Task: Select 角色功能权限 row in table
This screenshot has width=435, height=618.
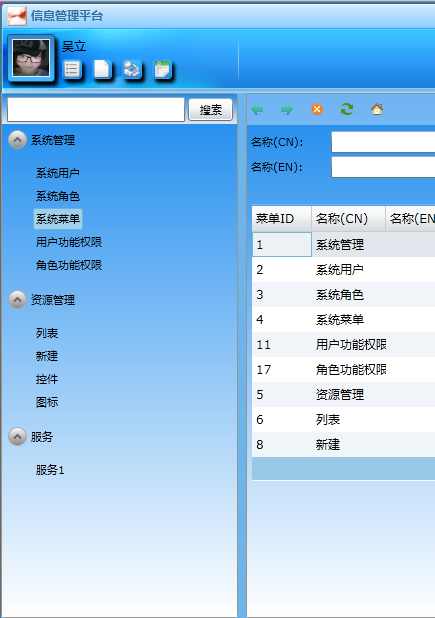Action: (344, 369)
